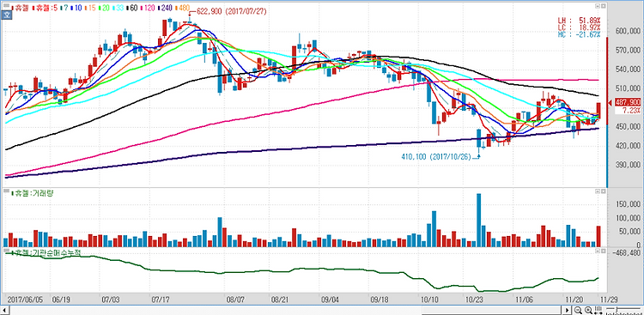Maximize the institutional net-buy panel
The height and width of the screenshot is (315, 644).
click(x=604, y=251)
